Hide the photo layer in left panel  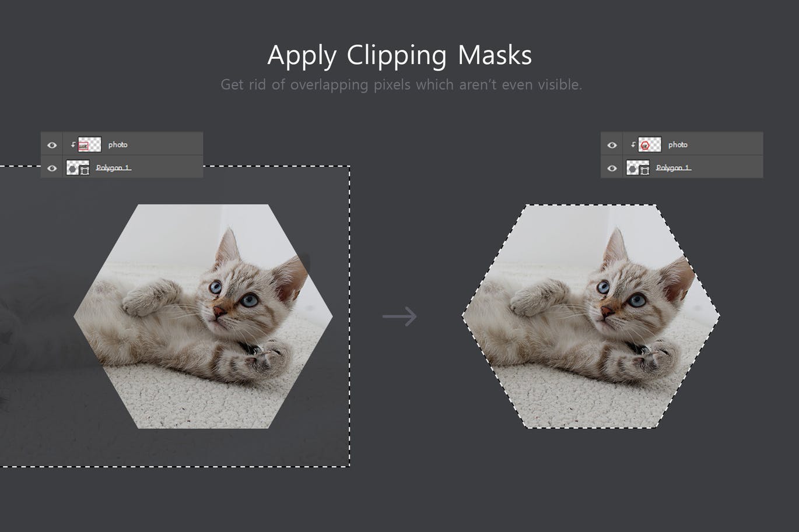(52, 145)
